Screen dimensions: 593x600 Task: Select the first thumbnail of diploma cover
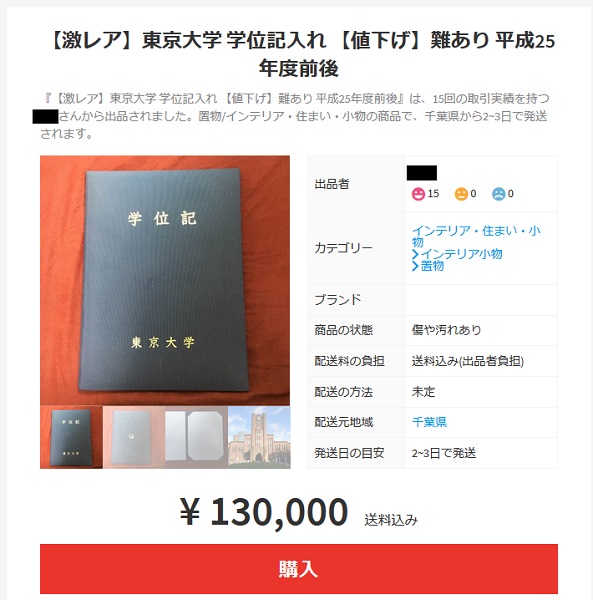click(x=71, y=437)
